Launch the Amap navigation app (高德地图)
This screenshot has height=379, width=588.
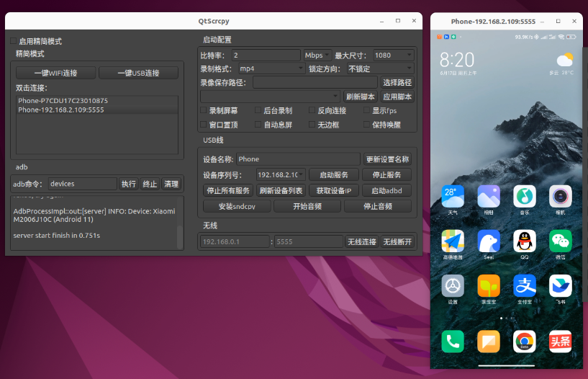[x=453, y=241]
